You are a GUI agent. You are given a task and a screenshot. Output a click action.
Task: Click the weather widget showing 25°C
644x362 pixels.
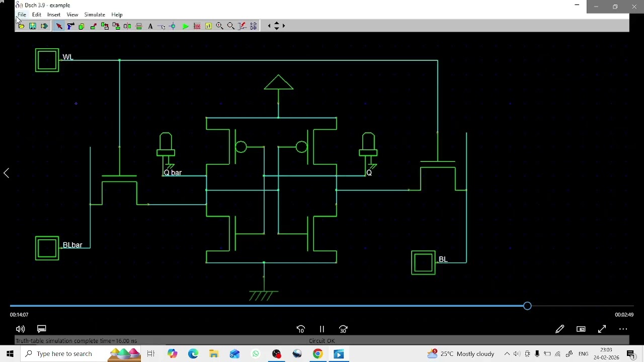460,354
